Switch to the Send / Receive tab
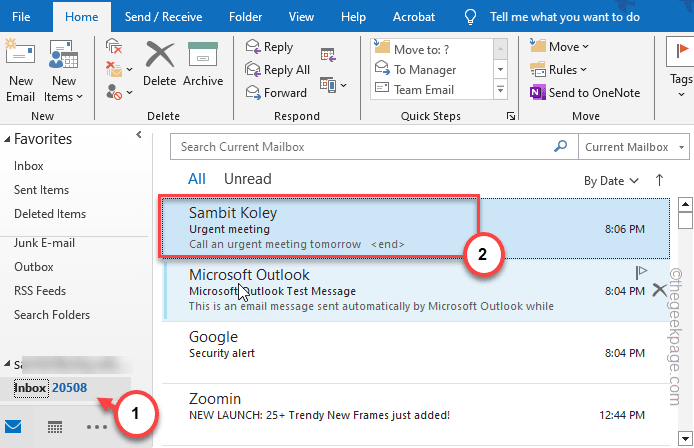The height and width of the screenshot is (448, 694). point(163,17)
